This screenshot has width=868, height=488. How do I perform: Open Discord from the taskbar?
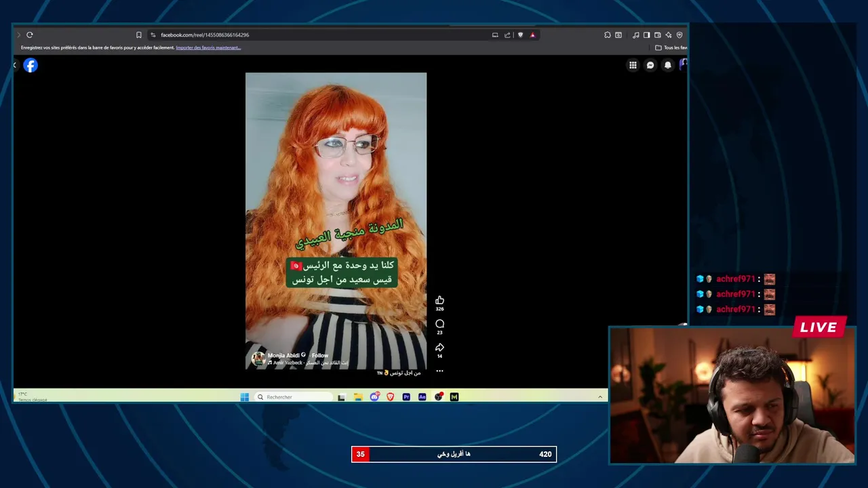pos(374,397)
